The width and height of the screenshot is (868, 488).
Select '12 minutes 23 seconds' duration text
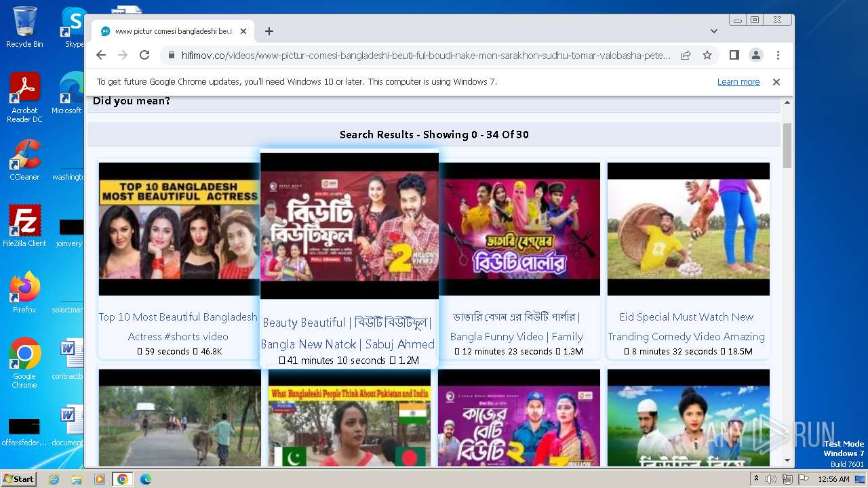click(507, 352)
